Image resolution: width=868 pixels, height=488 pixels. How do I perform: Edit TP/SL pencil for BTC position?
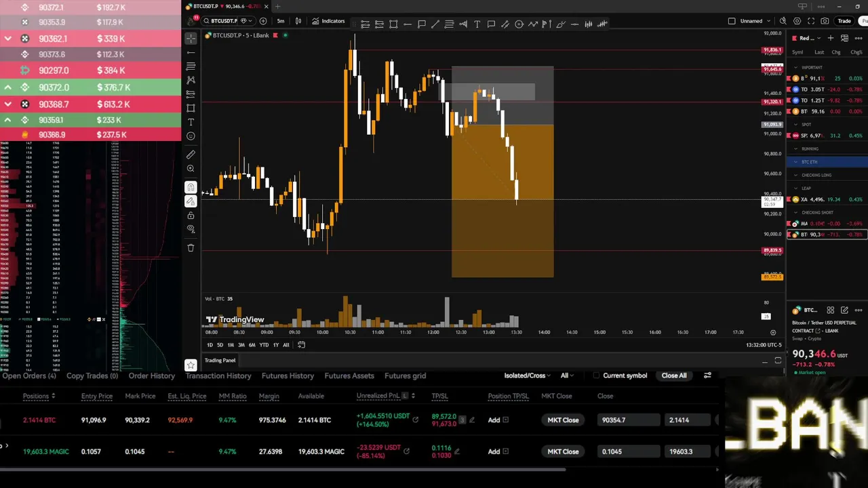pyautogui.click(x=472, y=420)
